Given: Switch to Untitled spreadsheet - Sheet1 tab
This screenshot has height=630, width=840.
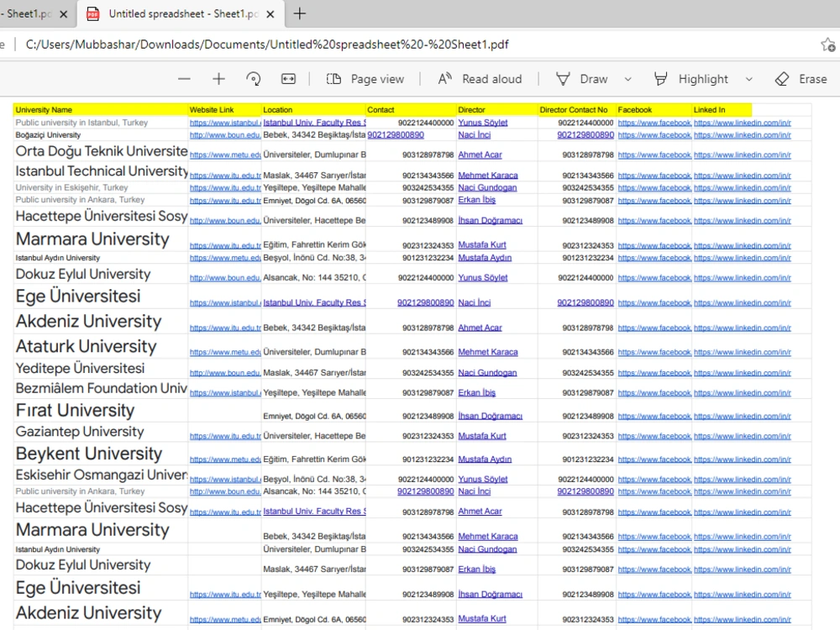Looking at the screenshot, I should point(182,14).
